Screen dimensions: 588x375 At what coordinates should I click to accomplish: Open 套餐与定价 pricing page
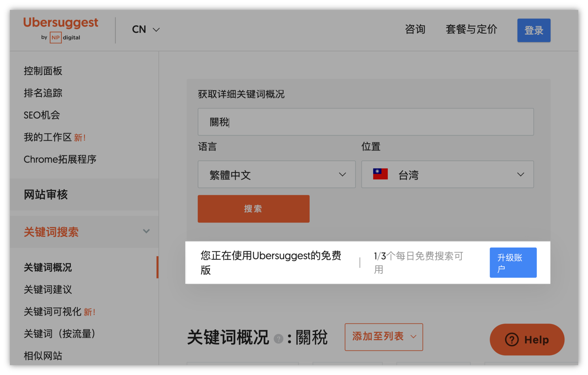coord(471,29)
